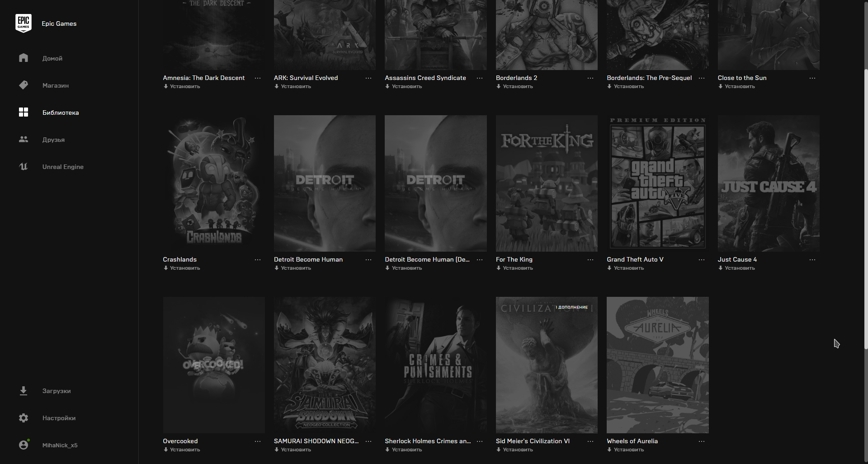This screenshot has height=464, width=868.
Task: Click the Sherlock Holmes Crimes an... title
Action: [428, 441]
